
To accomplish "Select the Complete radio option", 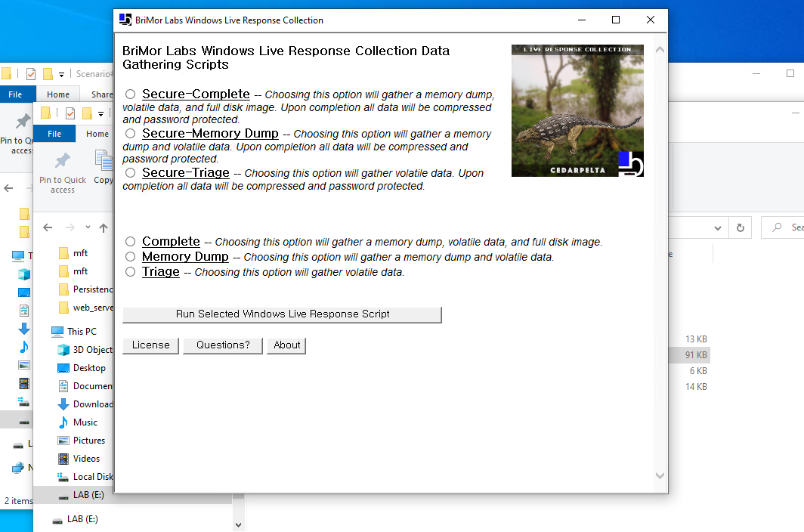I will pyautogui.click(x=130, y=241).
